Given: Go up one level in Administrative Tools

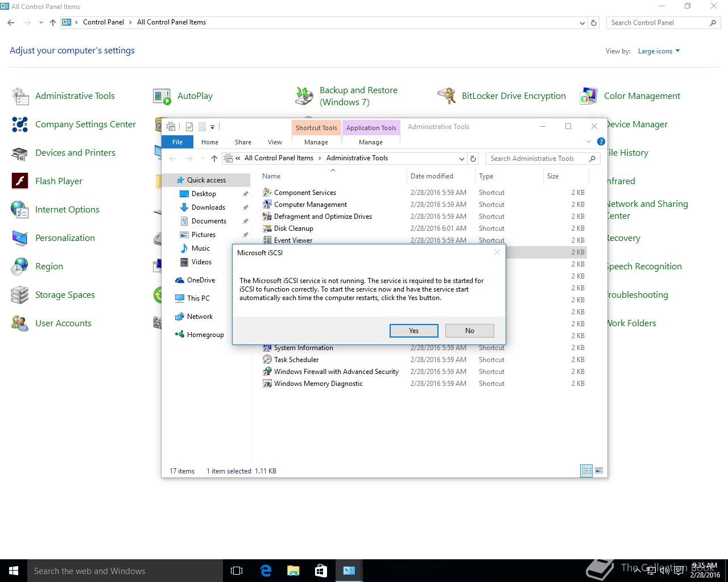Looking at the screenshot, I should tap(214, 159).
